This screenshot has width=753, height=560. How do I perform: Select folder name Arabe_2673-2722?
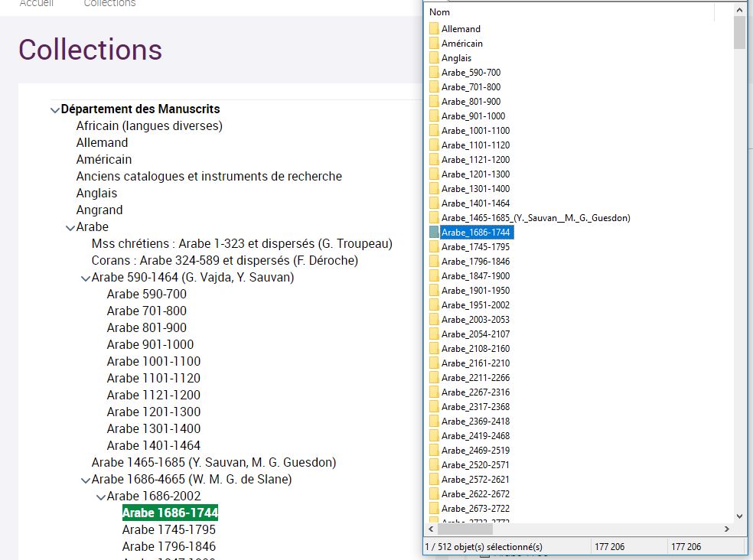coord(475,508)
